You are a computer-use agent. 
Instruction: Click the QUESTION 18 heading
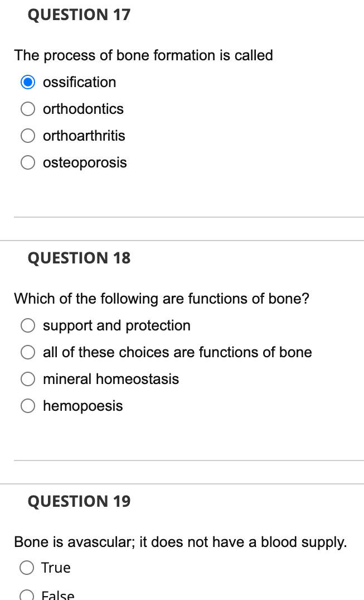click(x=79, y=258)
